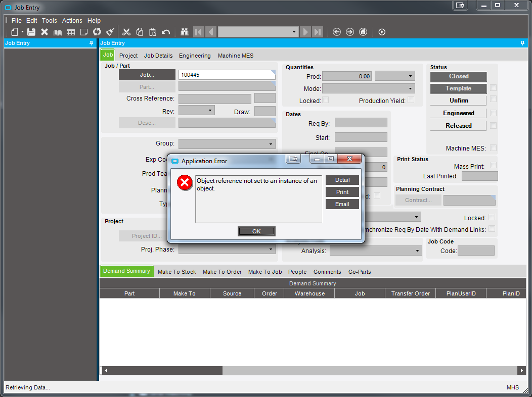Screen dimensions: 532x397
Task: Click the Delete X toolbar icon
Action: coord(45,32)
